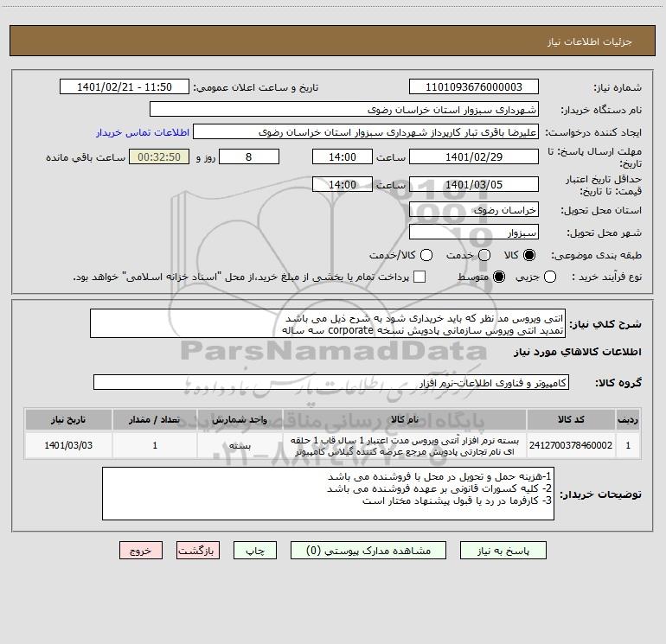Select the متوسط purchase type radio
The height and width of the screenshot is (644, 666).
click(499, 277)
